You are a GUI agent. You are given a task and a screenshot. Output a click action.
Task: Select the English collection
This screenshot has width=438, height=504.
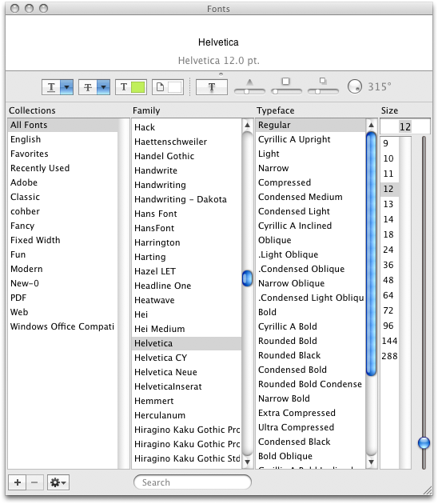click(x=63, y=139)
